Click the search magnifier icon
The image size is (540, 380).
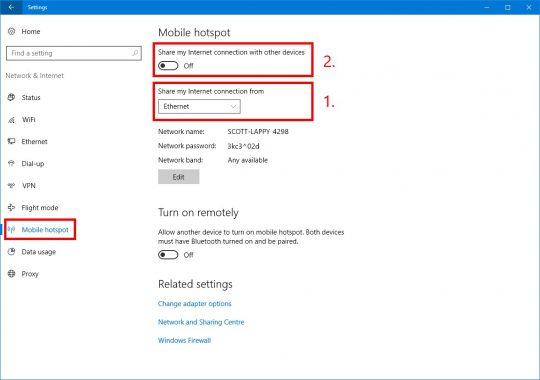(135, 53)
